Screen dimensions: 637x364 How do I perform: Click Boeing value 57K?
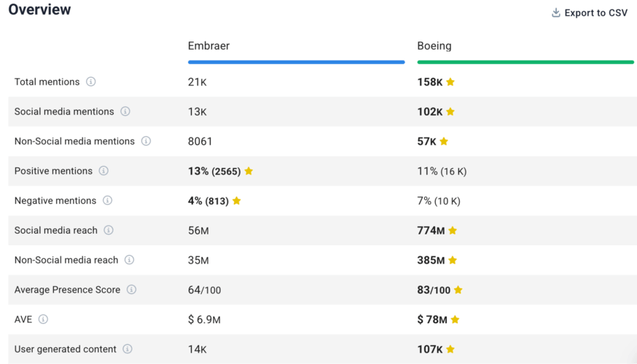(x=426, y=141)
